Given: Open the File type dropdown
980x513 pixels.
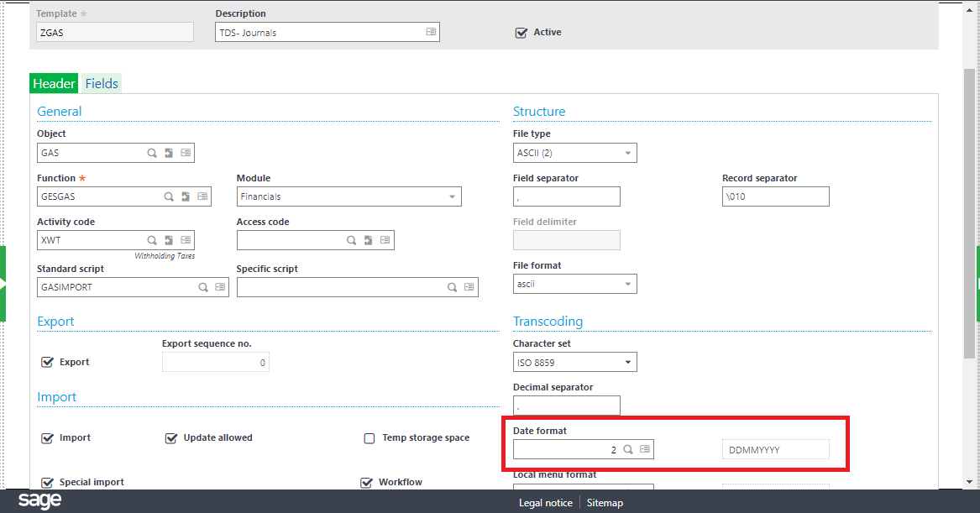Looking at the screenshot, I should [627, 153].
